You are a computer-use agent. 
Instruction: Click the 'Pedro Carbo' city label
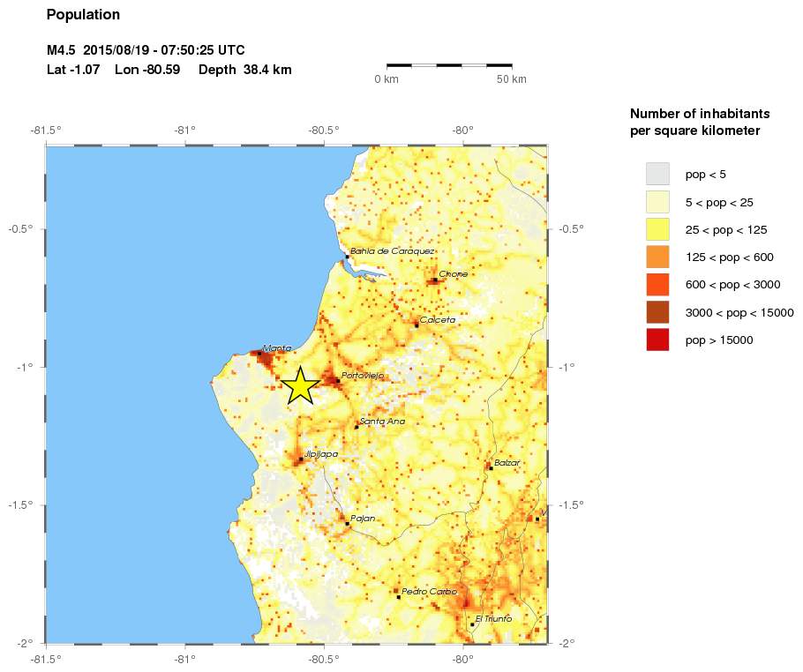tap(429, 592)
